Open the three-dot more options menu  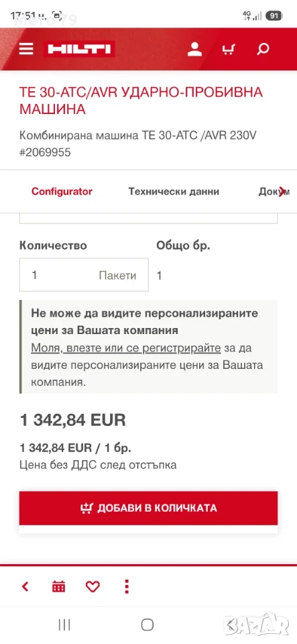point(127,586)
